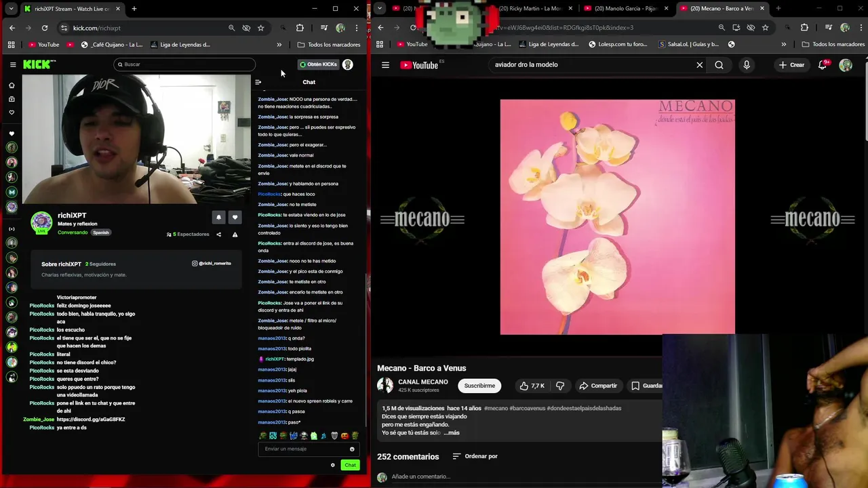Focus the Kick Buscar search field
Screen dimensions: 868x488
pos(184,64)
